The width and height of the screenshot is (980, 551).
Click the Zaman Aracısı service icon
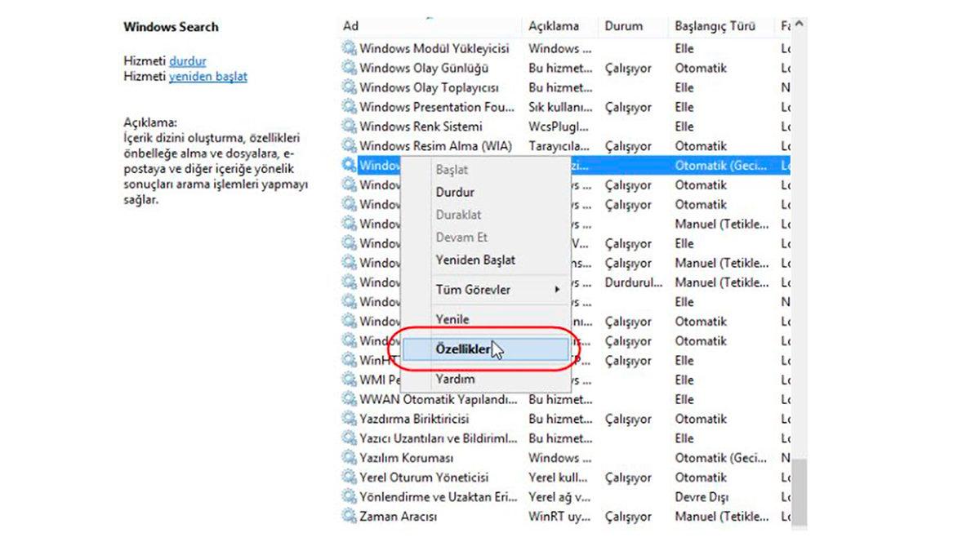[350, 516]
